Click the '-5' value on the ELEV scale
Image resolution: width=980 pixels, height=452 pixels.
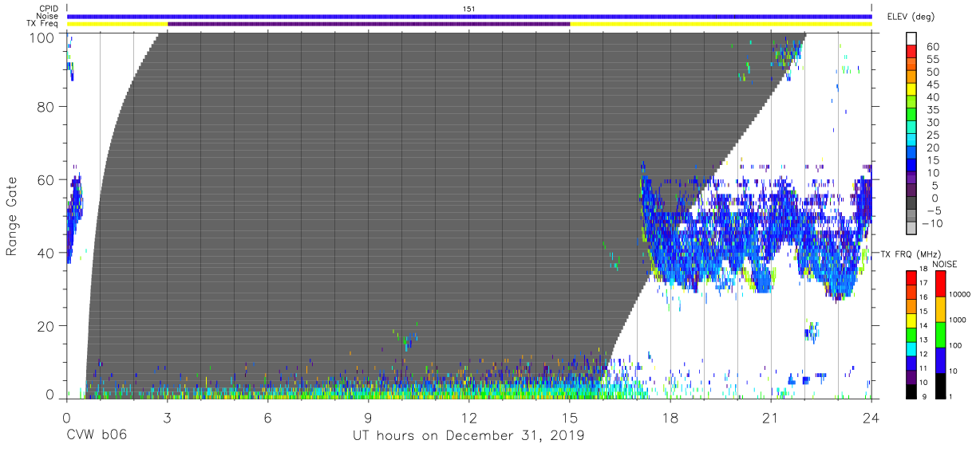(x=933, y=210)
